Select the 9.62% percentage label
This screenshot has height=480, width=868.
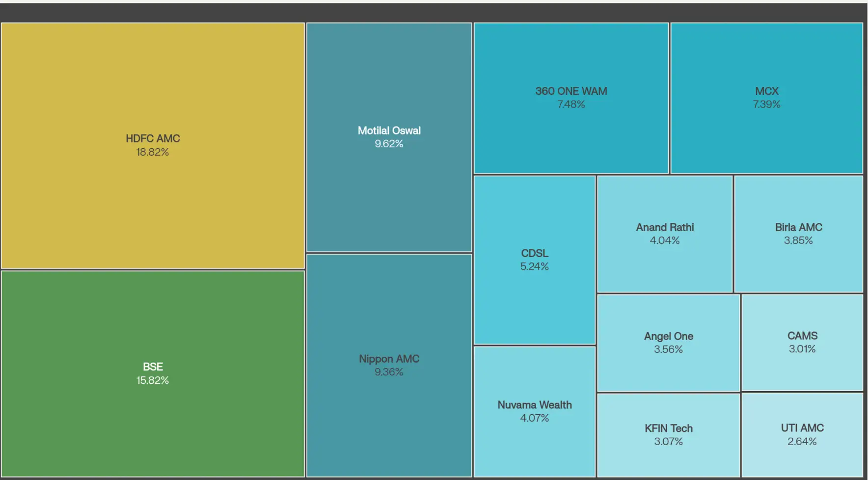(x=389, y=144)
